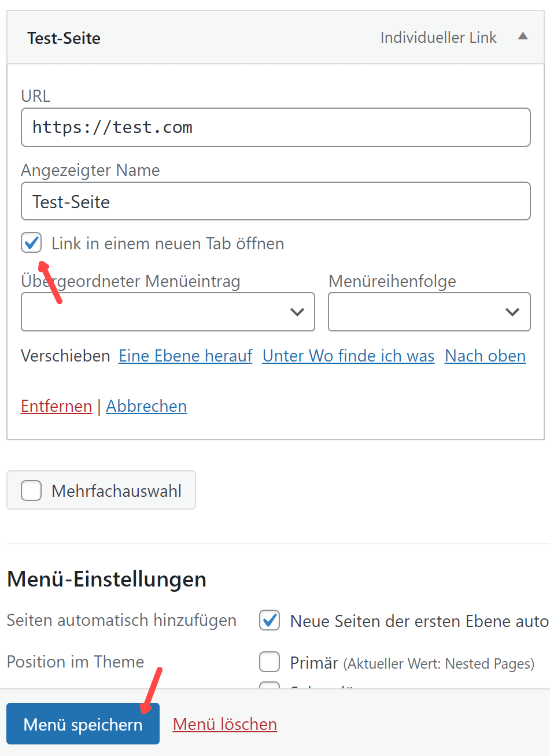Collapse the Test-Seite menu item arrow
550x756 pixels.
pyautogui.click(x=523, y=37)
